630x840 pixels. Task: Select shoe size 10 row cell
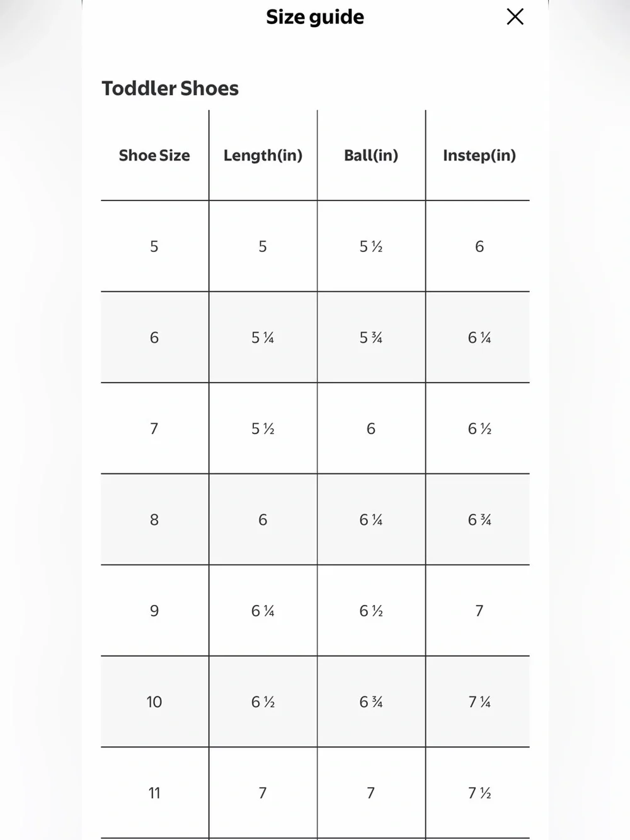tap(154, 702)
